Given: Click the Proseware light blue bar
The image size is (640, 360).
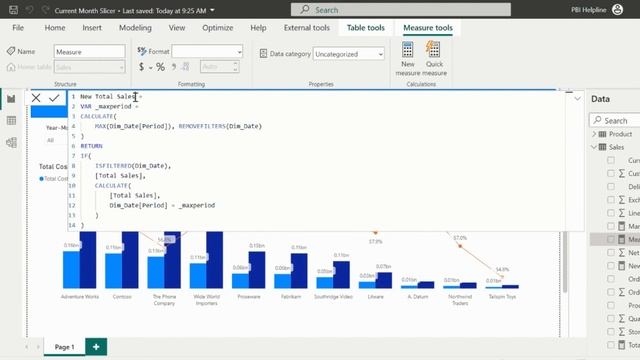Looking at the screenshot, I should click(240, 281).
